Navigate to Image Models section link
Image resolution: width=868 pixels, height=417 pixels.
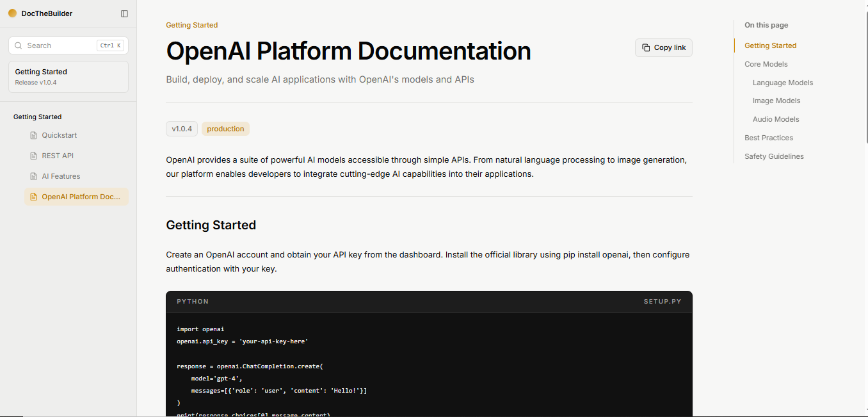[776, 101]
